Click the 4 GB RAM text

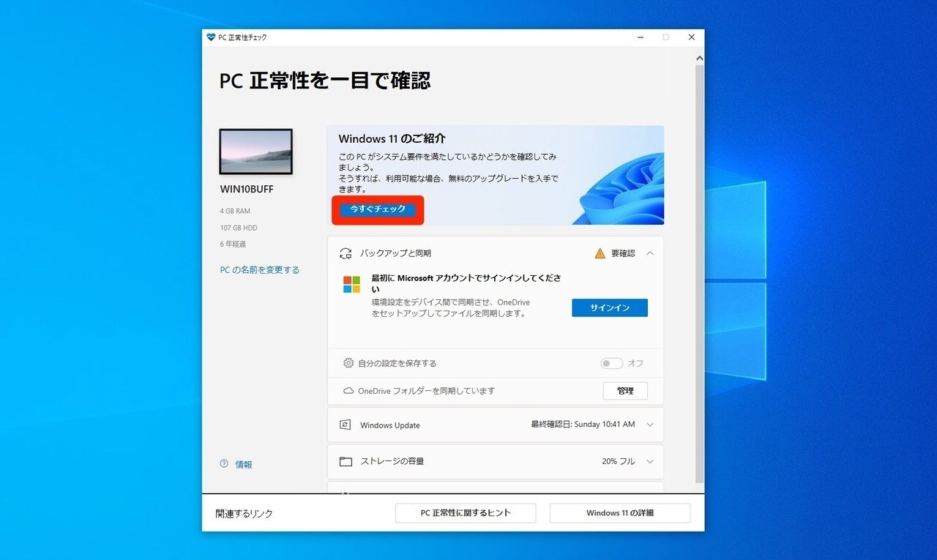click(x=235, y=211)
